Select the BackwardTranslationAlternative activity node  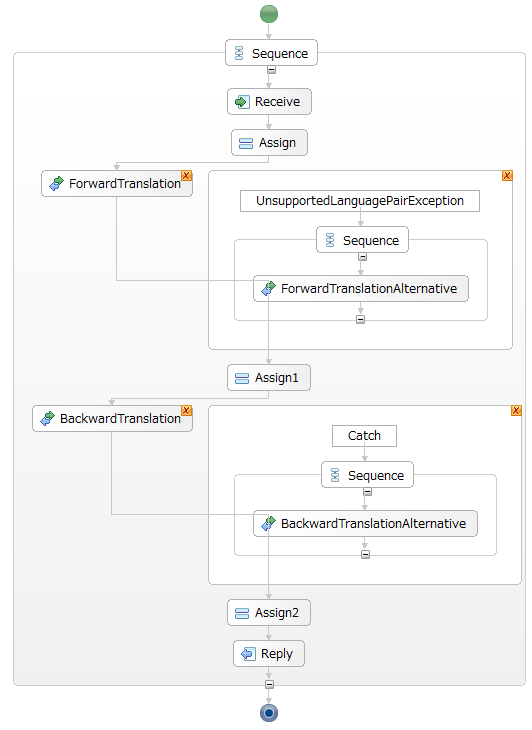(x=365, y=523)
